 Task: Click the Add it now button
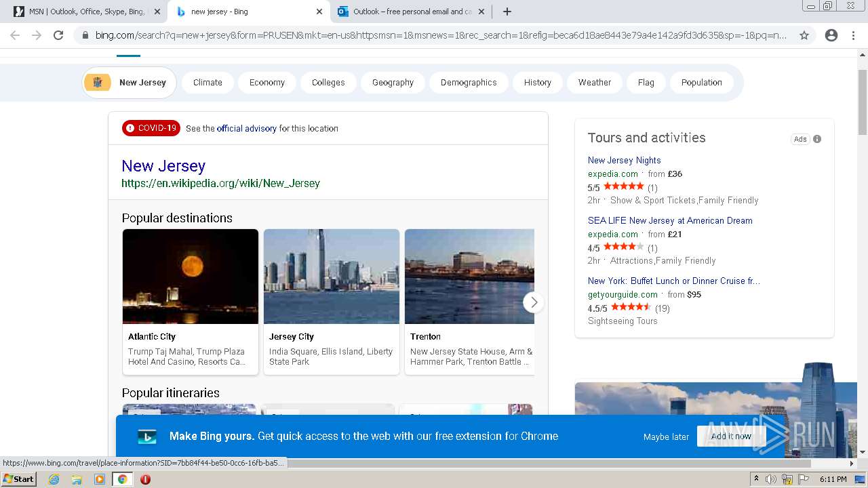[x=731, y=436]
